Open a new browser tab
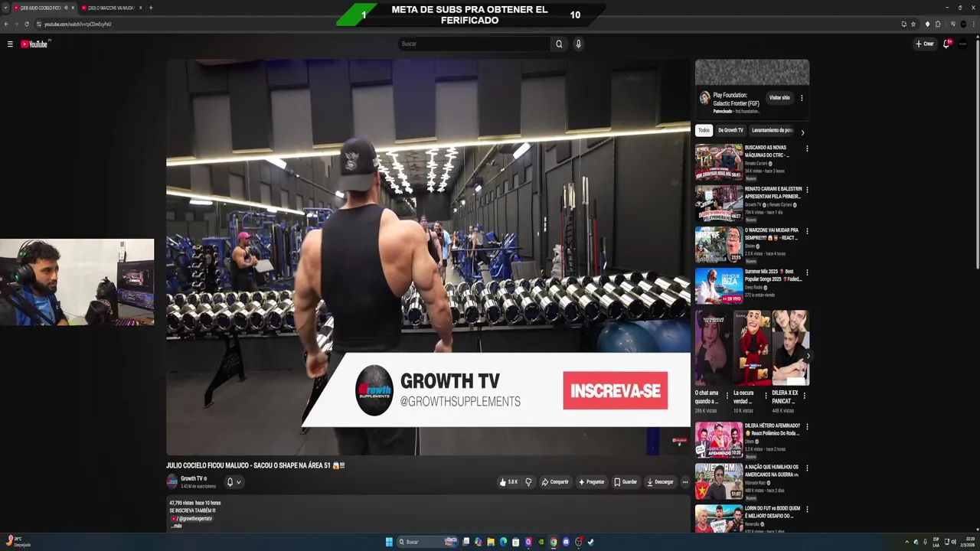The height and width of the screenshot is (551, 980). (x=151, y=8)
